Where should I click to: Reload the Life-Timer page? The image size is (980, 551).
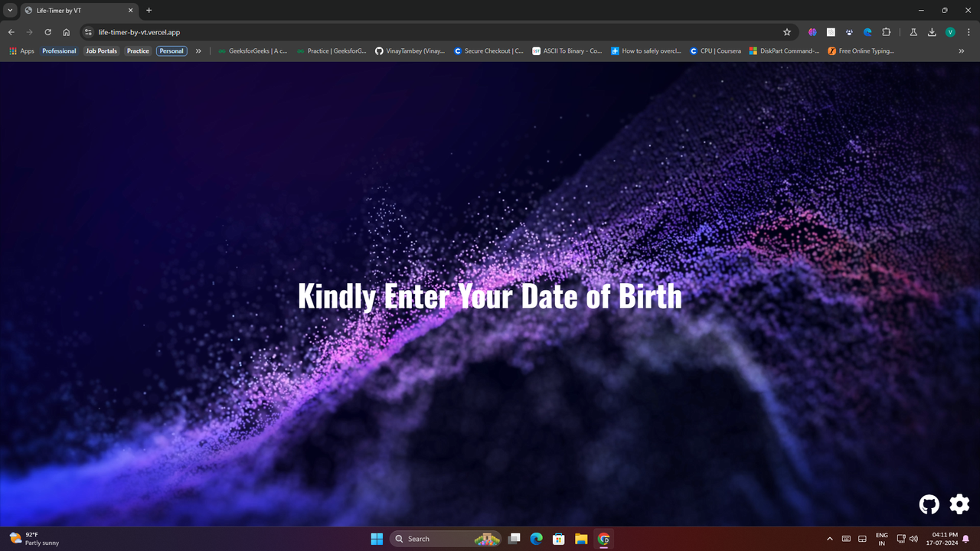(x=47, y=32)
